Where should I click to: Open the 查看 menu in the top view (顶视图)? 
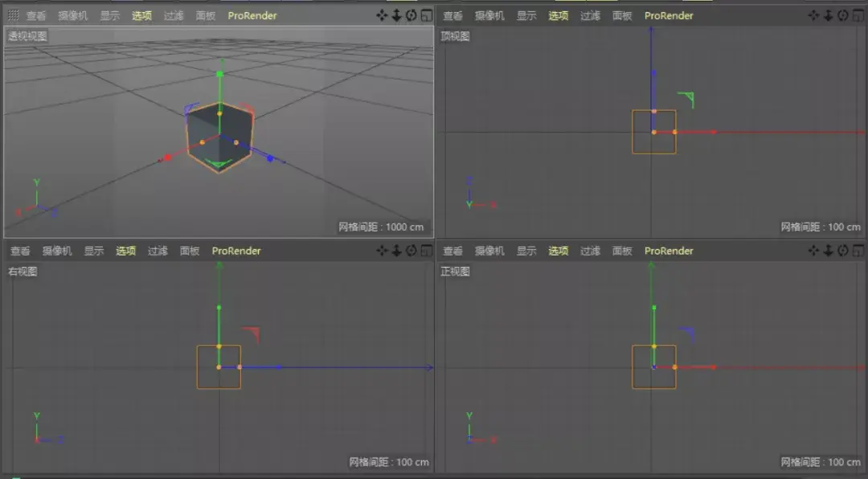452,15
